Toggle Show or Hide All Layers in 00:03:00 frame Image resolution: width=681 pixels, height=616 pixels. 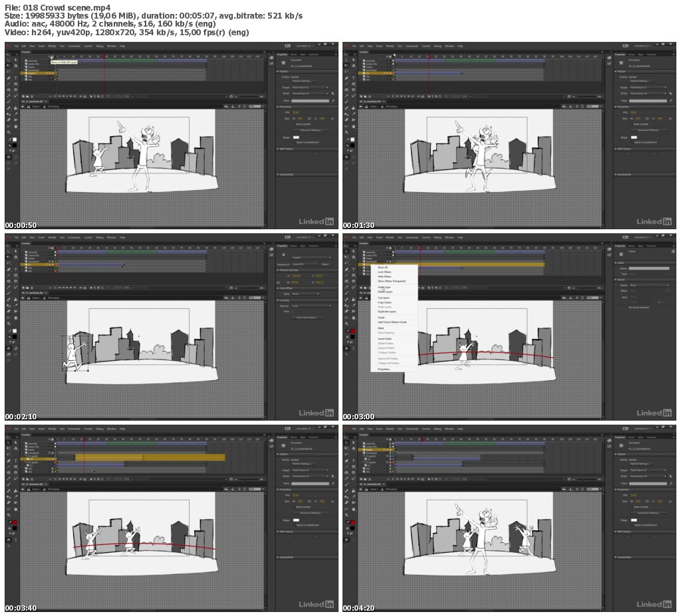pyautogui.click(x=388, y=248)
